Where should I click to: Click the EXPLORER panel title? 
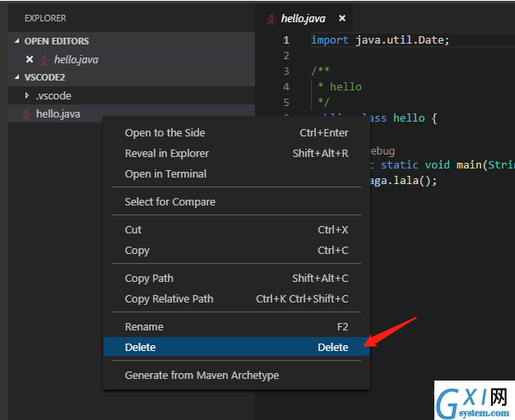[45, 18]
